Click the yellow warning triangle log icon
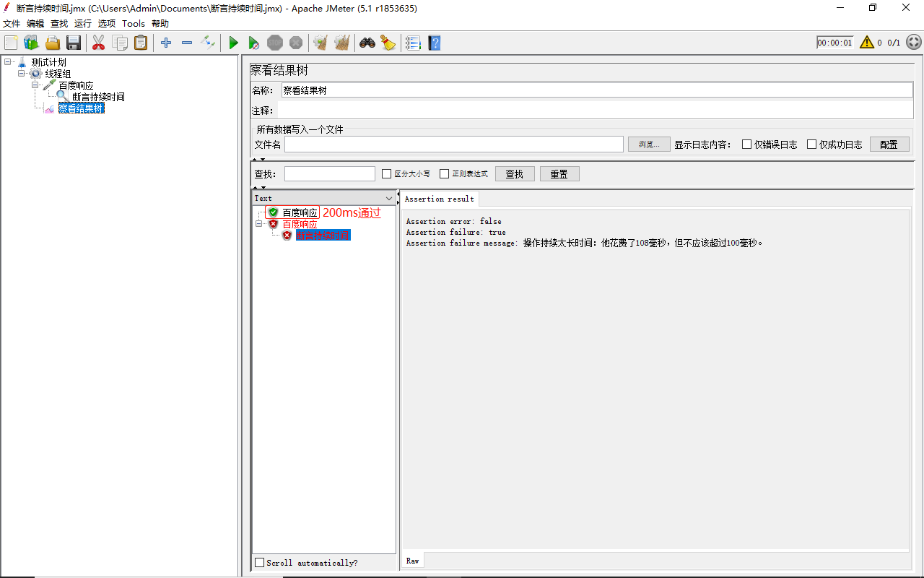The height and width of the screenshot is (578, 924). [x=866, y=43]
